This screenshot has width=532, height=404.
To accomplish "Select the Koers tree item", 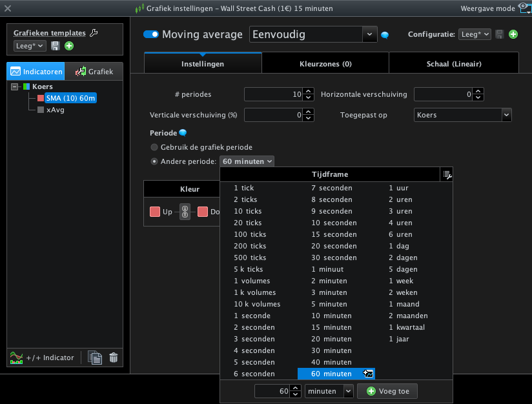I will (x=43, y=86).
